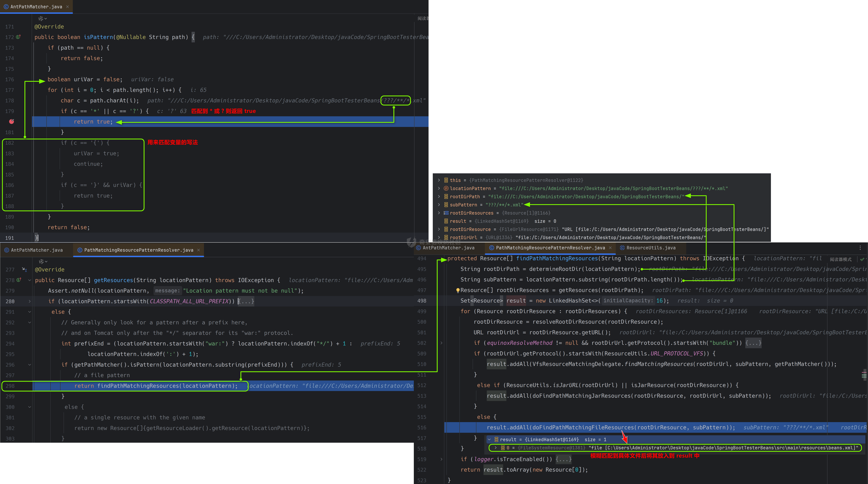Click line number 516 in the right gutter
This screenshot has width=868, height=484.
click(422, 427)
